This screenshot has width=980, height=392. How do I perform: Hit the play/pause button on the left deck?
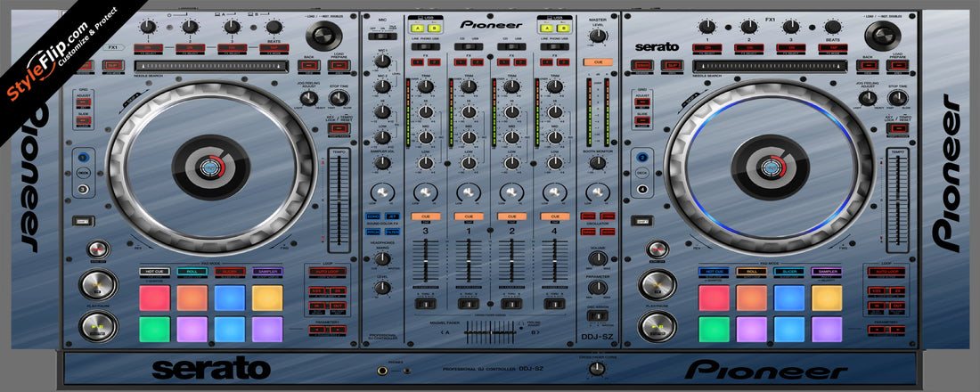point(98,326)
